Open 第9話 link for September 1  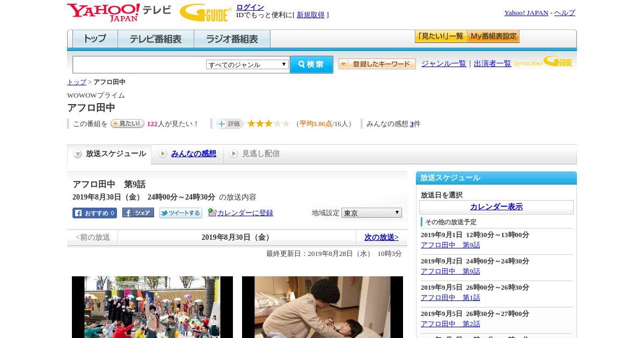point(450,245)
